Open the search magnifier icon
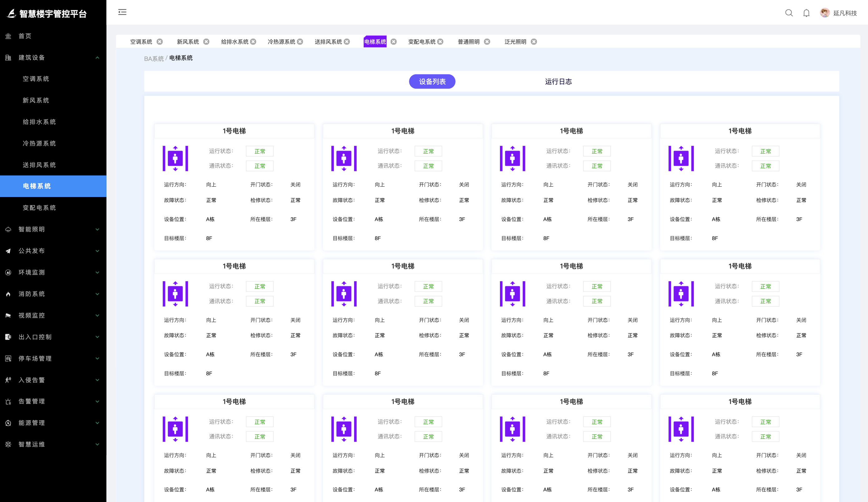The height and width of the screenshot is (502, 868). pyautogui.click(x=789, y=13)
